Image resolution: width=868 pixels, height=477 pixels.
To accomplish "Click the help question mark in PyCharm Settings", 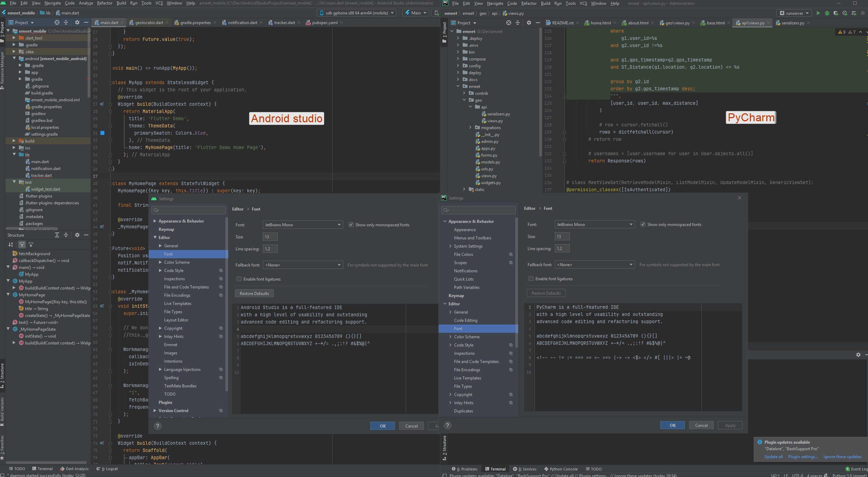I will tap(448, 425).
